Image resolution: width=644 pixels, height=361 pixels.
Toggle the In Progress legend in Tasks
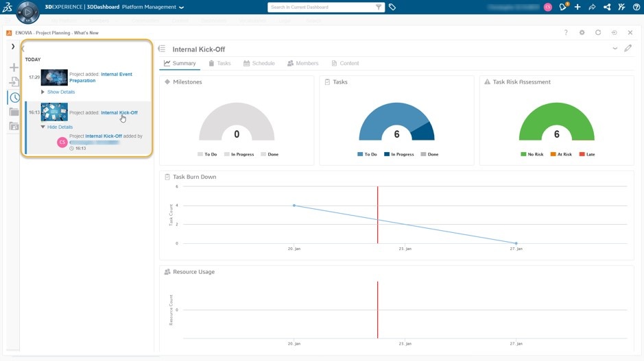tap(398, 154)
